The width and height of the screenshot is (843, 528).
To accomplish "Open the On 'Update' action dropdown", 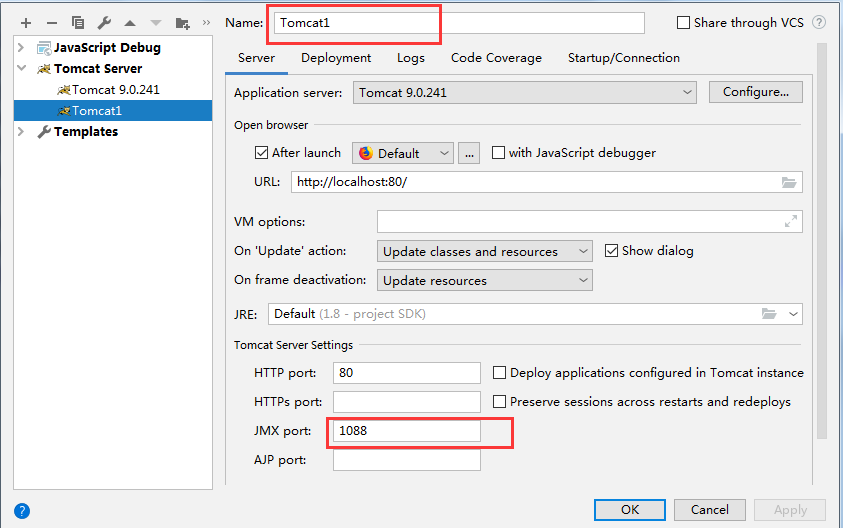I will click(484, 251).
